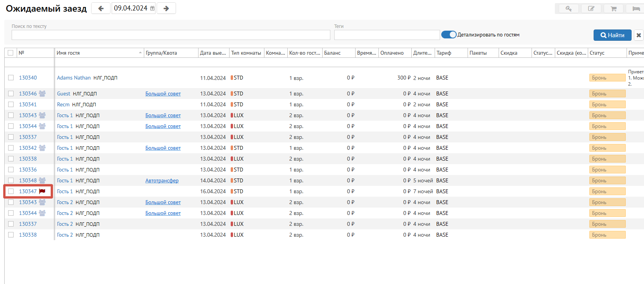Viewport: 644px width, 284px height.
Task: Clear search with the X button
Action: (639, 35)
